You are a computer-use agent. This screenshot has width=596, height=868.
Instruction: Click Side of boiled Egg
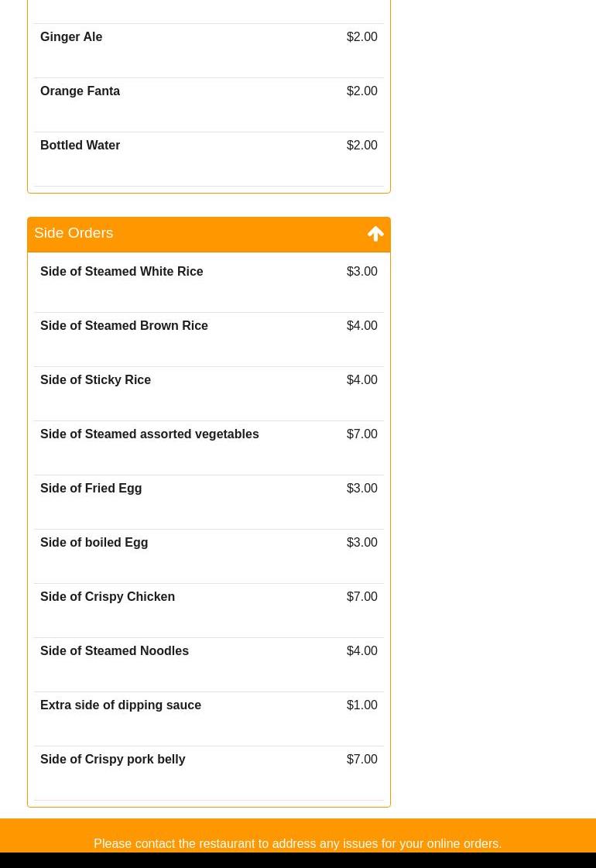(x=209, y=556)
